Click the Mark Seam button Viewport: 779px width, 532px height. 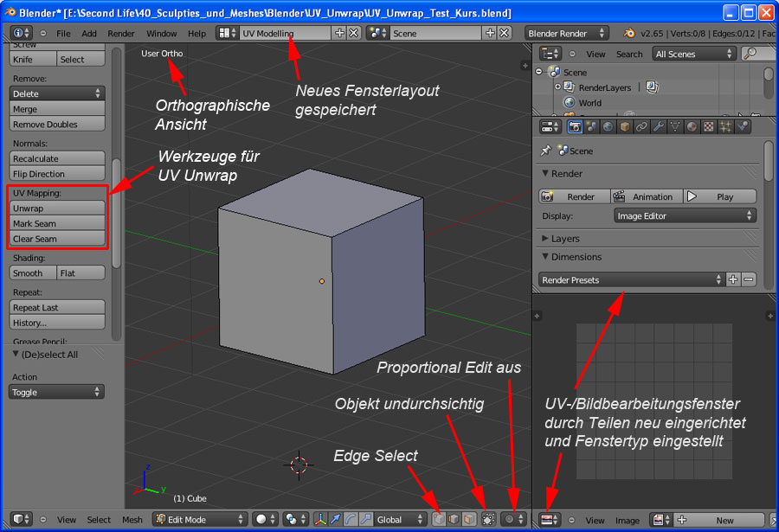tap(57, 224)
